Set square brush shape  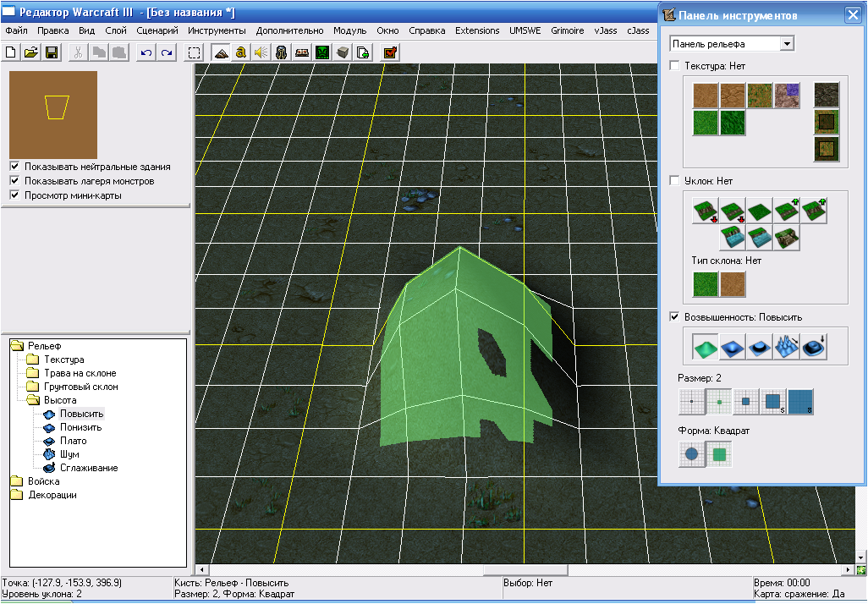pos(719,454)
